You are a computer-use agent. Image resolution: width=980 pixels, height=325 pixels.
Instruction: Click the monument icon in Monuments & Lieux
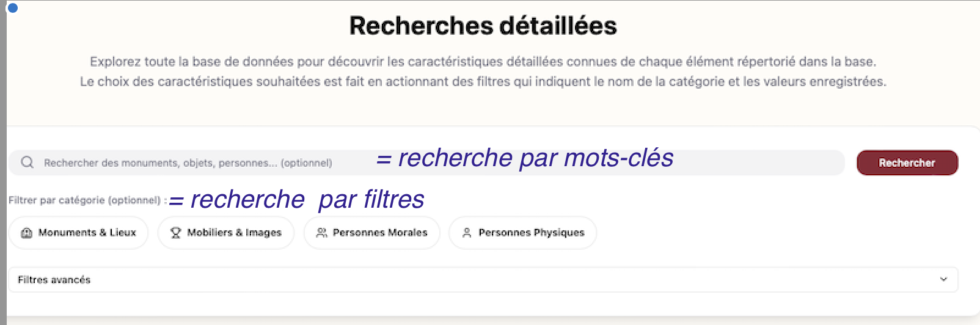(26, 233)
